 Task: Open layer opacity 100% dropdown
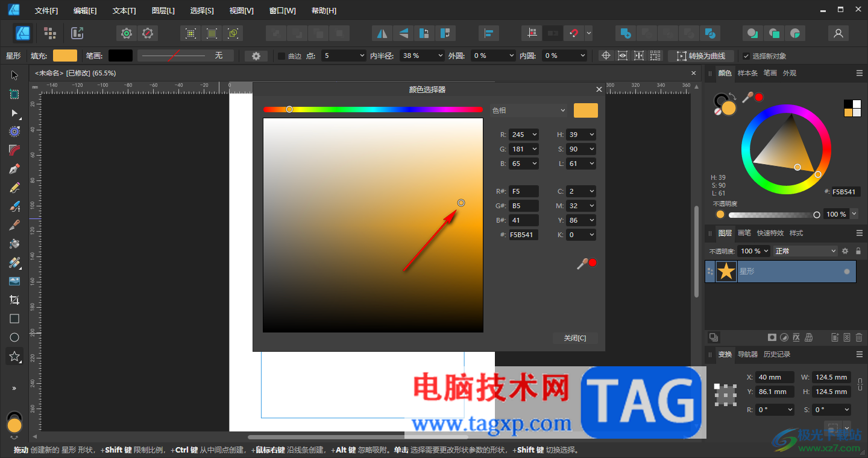pyautogui.click(x=766, y=251)
